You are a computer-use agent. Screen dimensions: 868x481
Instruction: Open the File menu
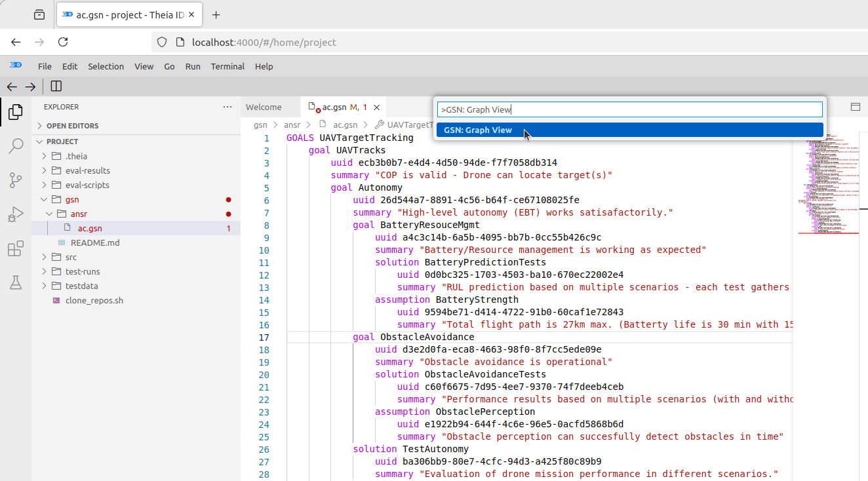click(x=45, y=66)
